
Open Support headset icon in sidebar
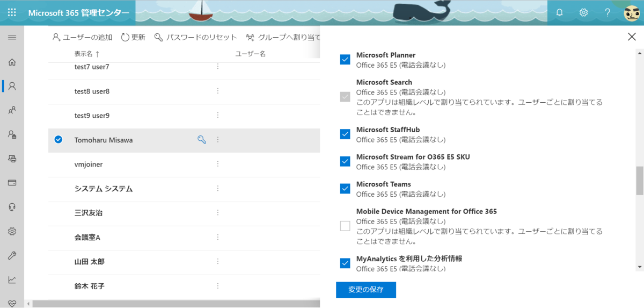tap(12, 207)
